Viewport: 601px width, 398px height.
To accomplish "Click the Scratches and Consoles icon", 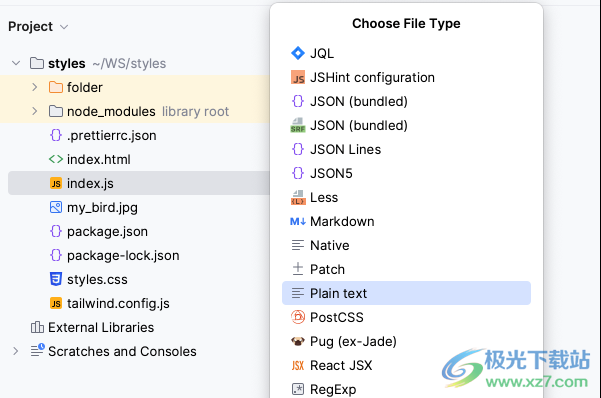I will [x=38, y=350].
